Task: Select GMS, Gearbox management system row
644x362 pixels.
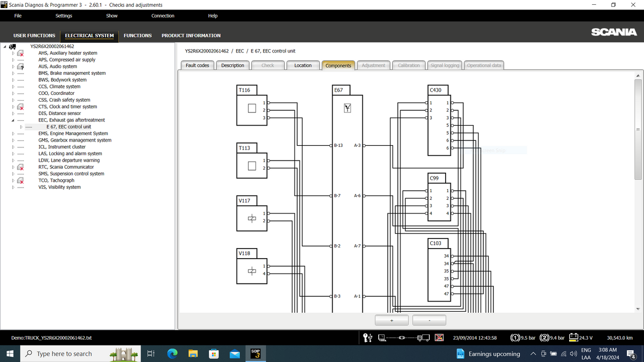Action: pos(75,140)
